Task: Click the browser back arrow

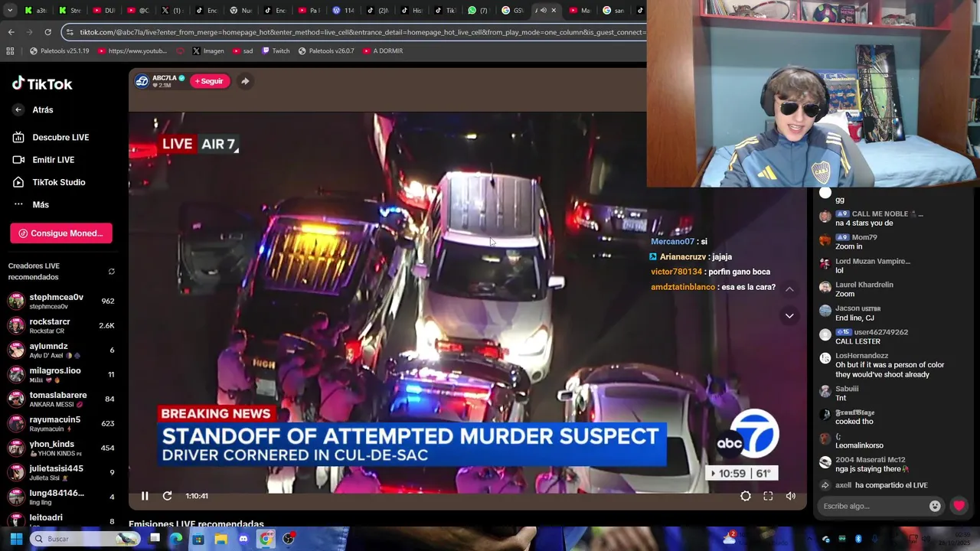Action: (x=11, y=32)
